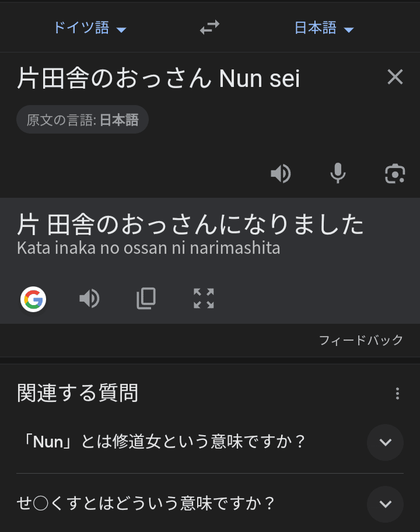Screen dimensions: 420x532
Task: Copy the translation to clipboard
Action: (x=146, y=299)
